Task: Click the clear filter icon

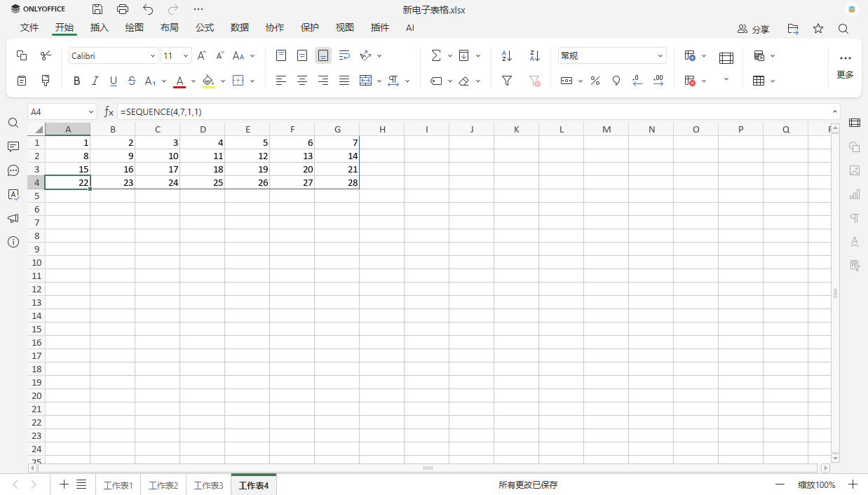Action: 534,81
